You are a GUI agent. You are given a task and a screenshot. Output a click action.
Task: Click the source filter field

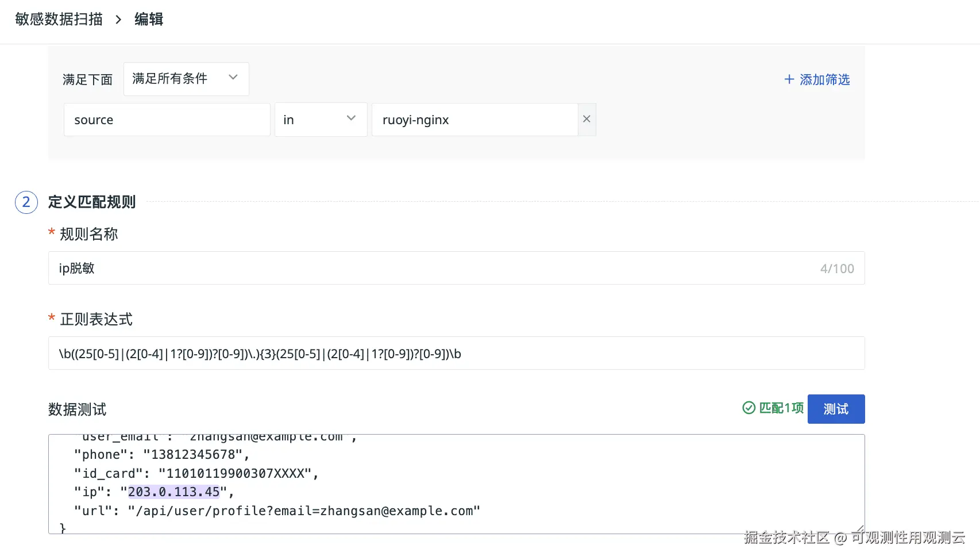coord(167,120)
